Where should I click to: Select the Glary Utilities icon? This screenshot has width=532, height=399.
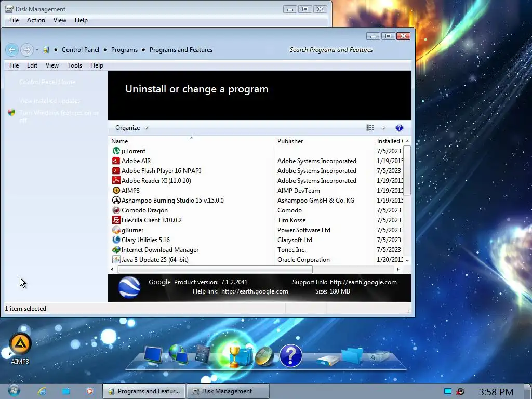coord(116,240)
